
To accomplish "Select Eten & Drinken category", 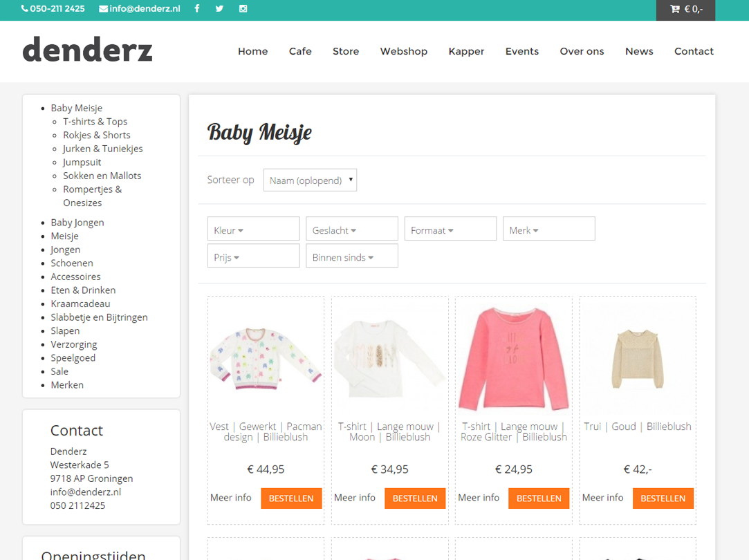I will 83,290.
